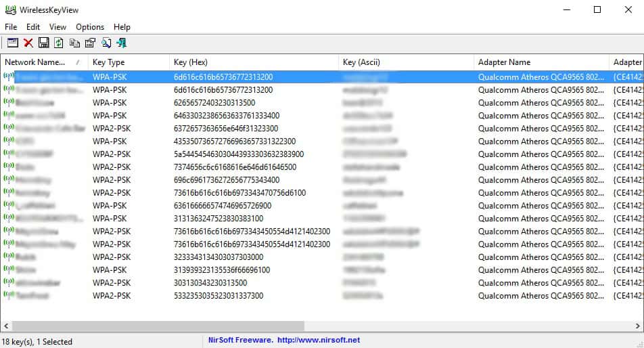Viewport: 644px width, 348px height.
Task: Click the copy selected items icon
Action: coord(74,43)
